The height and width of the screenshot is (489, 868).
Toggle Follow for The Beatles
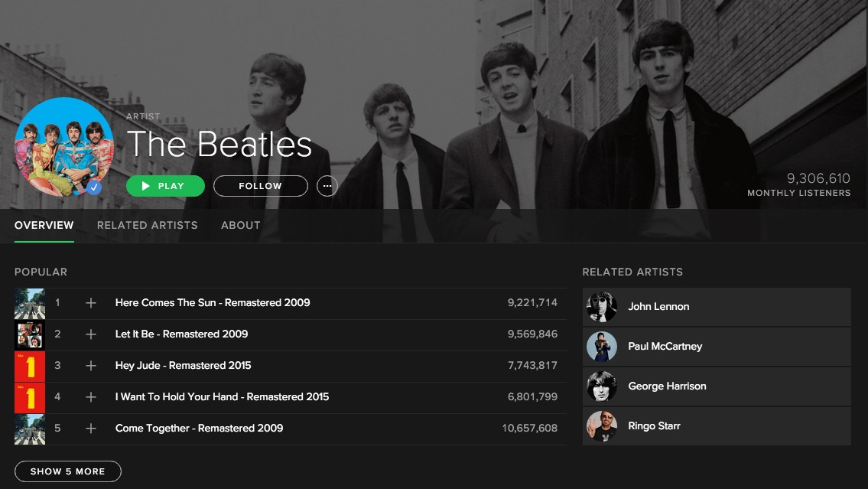click(260, 186)
